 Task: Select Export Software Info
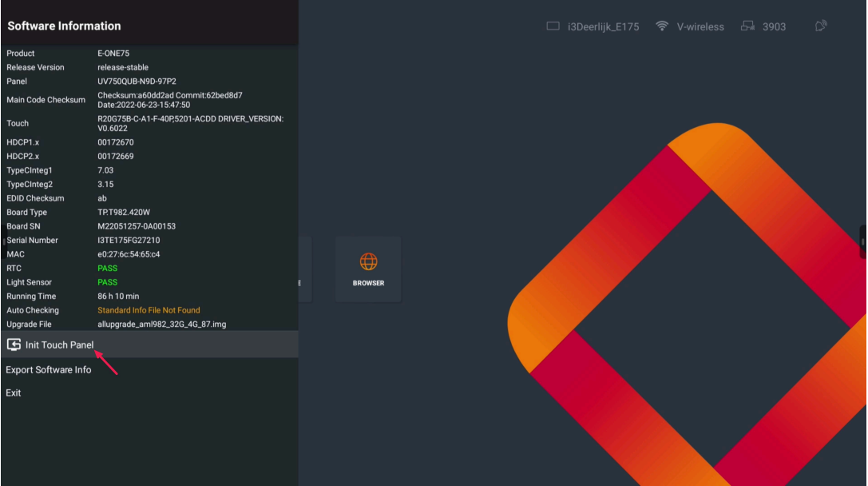point(49,370)
